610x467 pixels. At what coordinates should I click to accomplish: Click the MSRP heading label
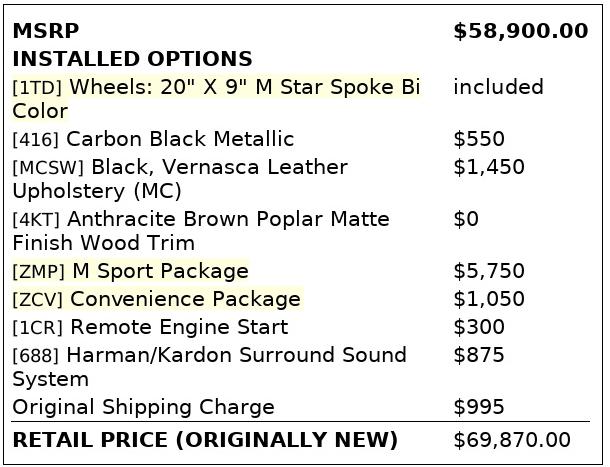tap(46, 31)
